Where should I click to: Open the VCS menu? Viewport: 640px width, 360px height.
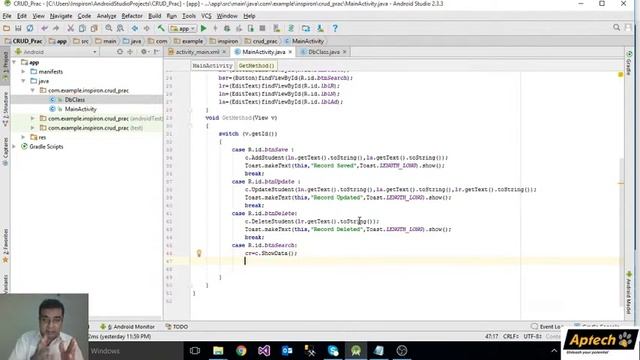[206, 16]
